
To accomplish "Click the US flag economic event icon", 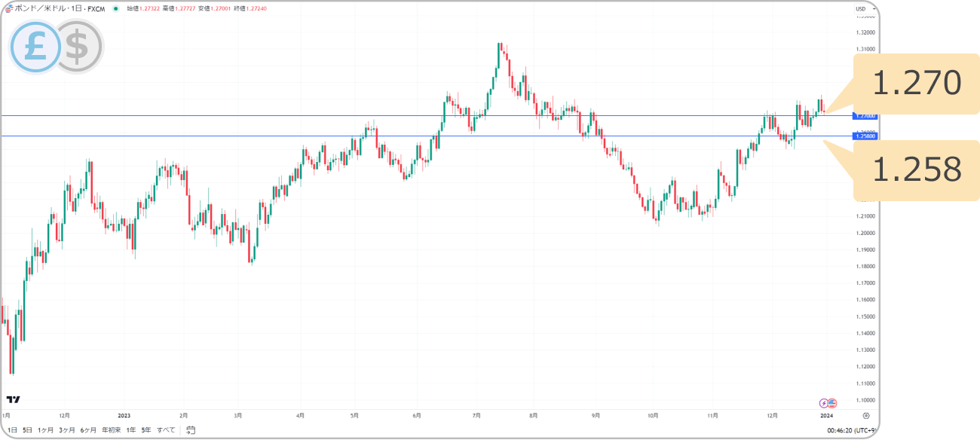I will (832, 403).
